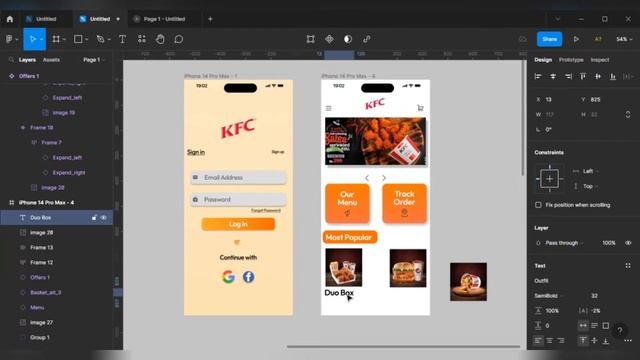Open Help question mark button
The width and height of the screenshot is (640, 360).
[620, 330]
